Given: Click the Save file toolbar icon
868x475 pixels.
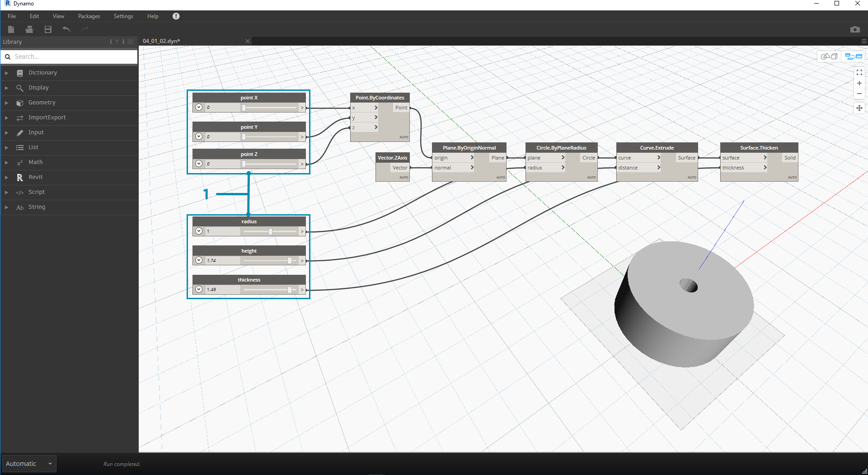Looking at the screenshot, I should (x=48, y=29).
